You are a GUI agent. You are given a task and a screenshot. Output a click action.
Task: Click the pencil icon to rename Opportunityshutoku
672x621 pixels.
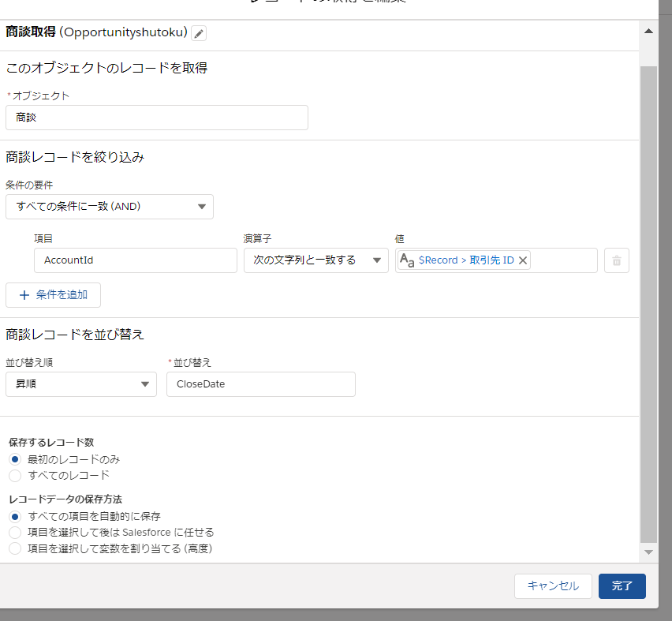198,34
